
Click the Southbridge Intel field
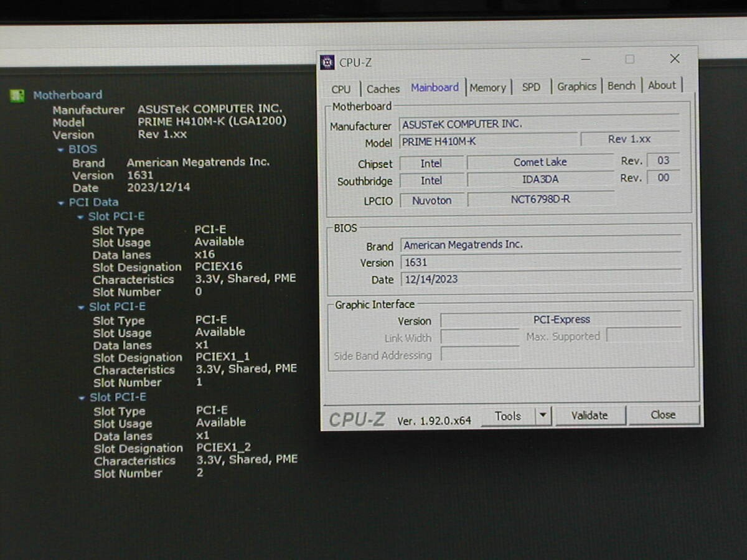click(431, 181)
